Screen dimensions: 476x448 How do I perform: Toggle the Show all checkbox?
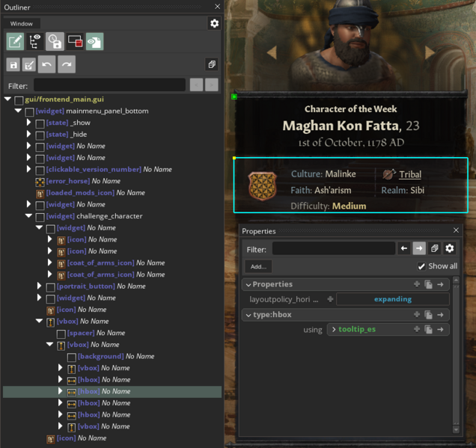click(421, 266)
